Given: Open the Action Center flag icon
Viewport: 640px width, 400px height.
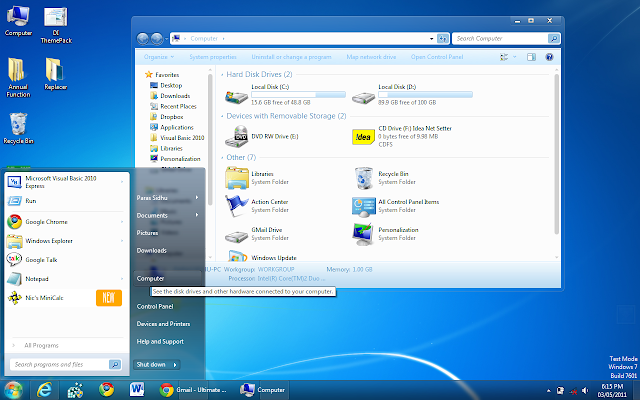Looking at the screenshot, I should (237, 205).
